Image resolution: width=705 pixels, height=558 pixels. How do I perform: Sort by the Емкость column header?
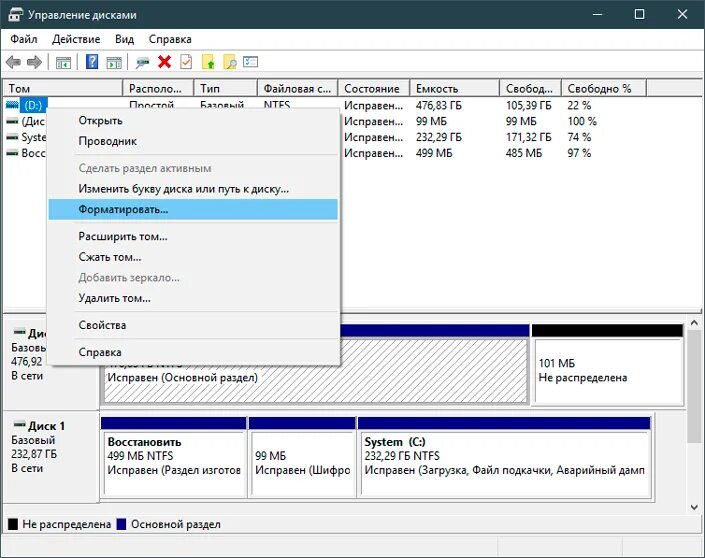click(455, 89)
